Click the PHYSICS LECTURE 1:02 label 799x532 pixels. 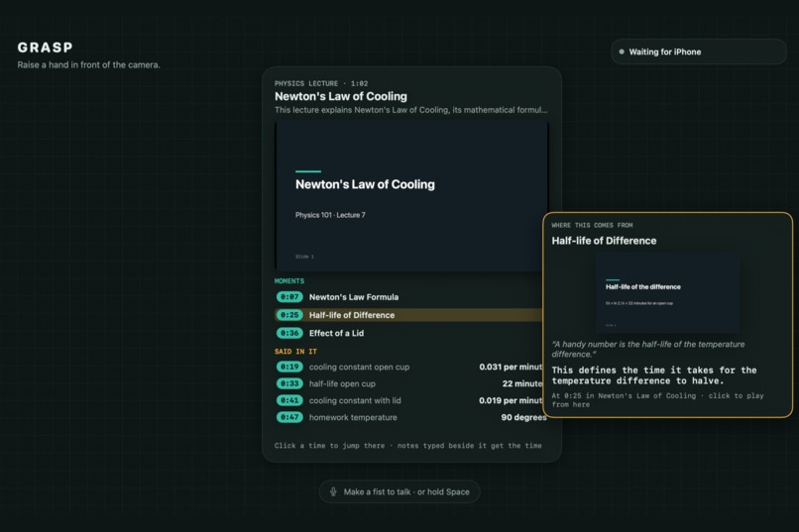(x=321, y=83)
